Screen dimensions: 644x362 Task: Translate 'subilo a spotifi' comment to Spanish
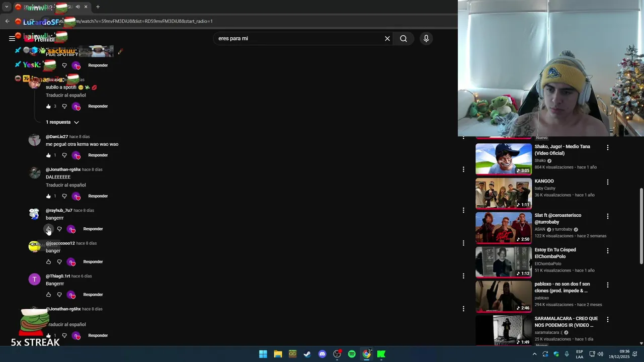(66, 95)
